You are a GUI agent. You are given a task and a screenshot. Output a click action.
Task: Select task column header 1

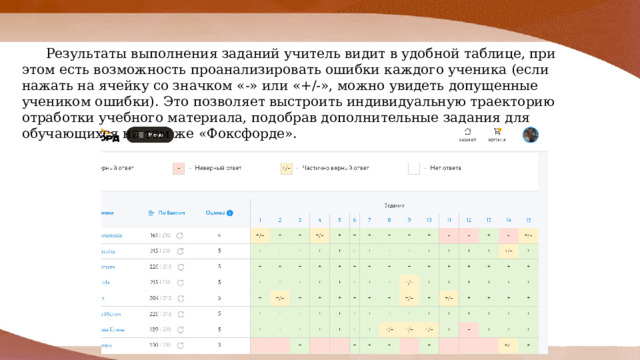point(260,220)
